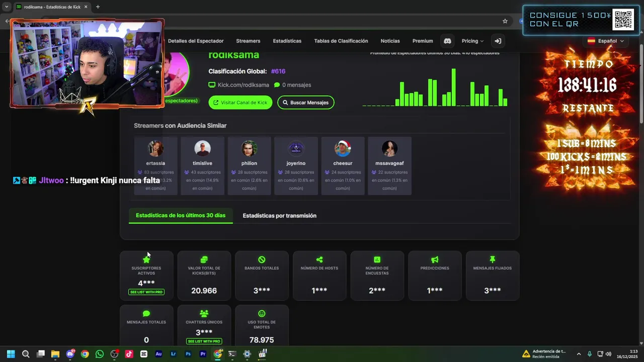This screenshot has width=644, height=362.
Task: Click the pin icon on Mensajes Fijados card
Action: pos(493,259)
